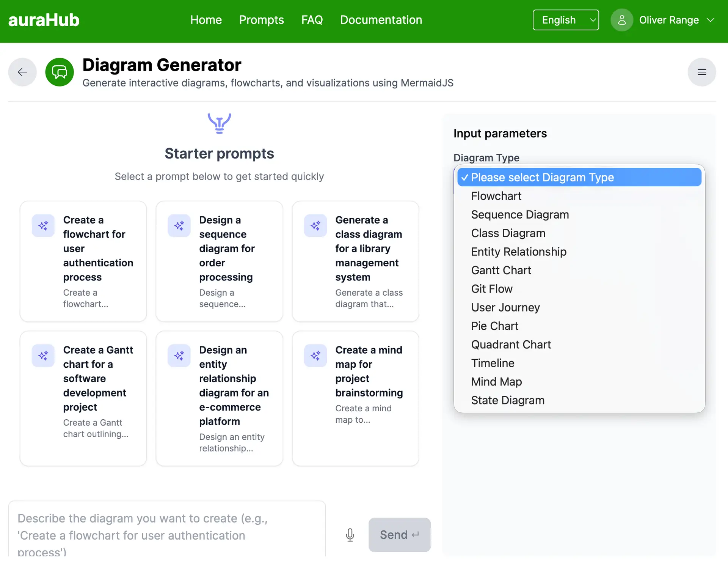Click the auraHub logo
This screenshot has width=728, height=587.
[x=44, y=20]
